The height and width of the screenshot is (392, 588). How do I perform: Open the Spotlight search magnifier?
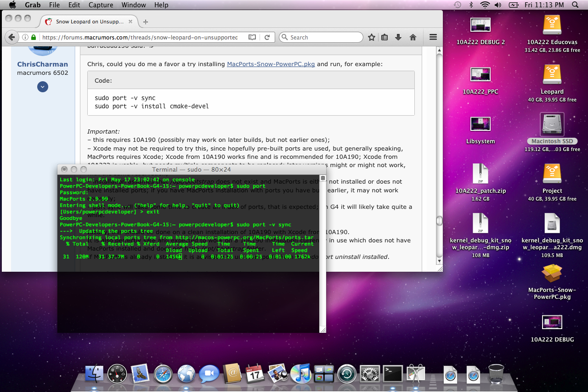(575, 5)
